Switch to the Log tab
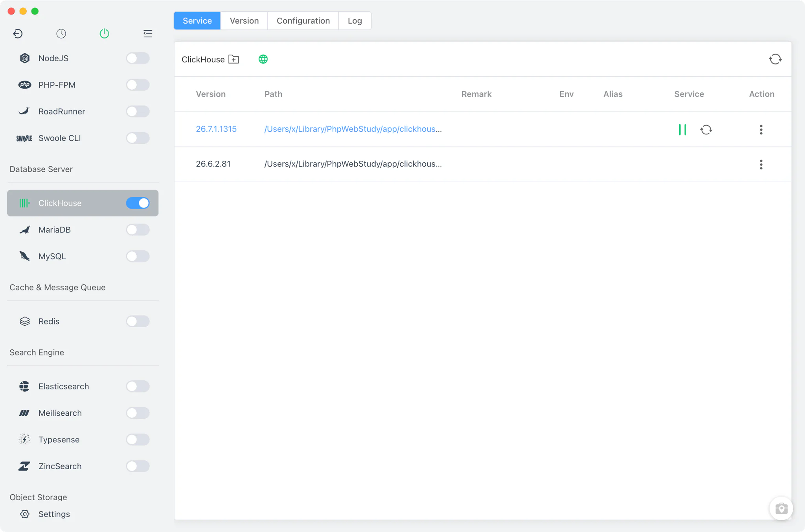Viewport: 805px width, 532px height. click(355, 21)
